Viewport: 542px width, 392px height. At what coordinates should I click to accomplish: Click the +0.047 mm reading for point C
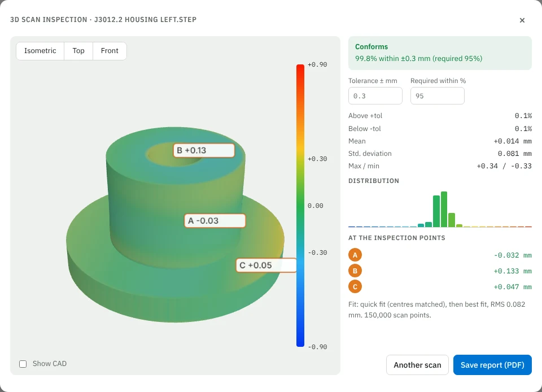coord(512,287)
